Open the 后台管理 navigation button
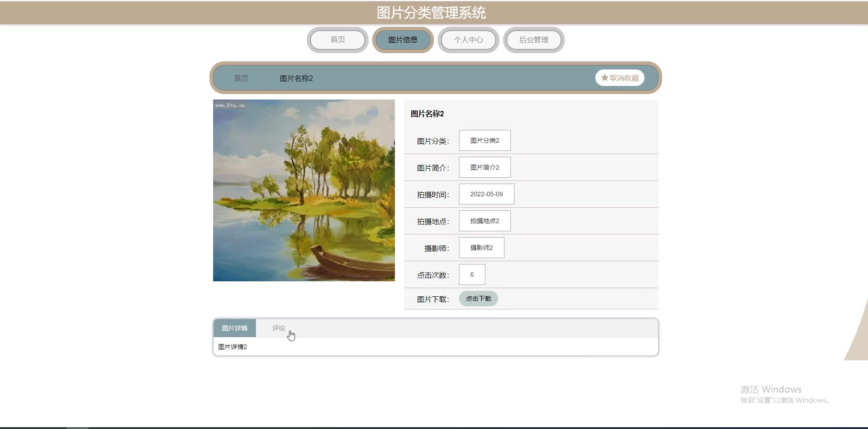The width and height of the screenshot is (868, 429). pos(534,40)
